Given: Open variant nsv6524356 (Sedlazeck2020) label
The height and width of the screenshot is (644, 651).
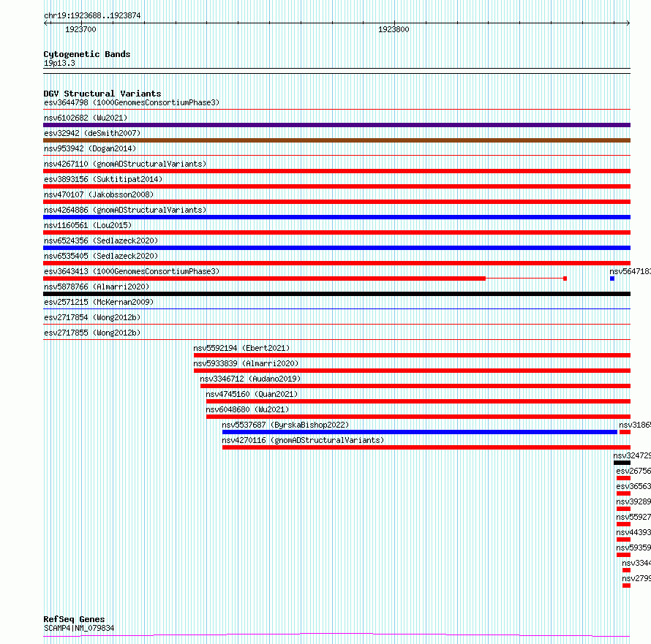Looking at the screenshot, I should click(x=101, y=240).
